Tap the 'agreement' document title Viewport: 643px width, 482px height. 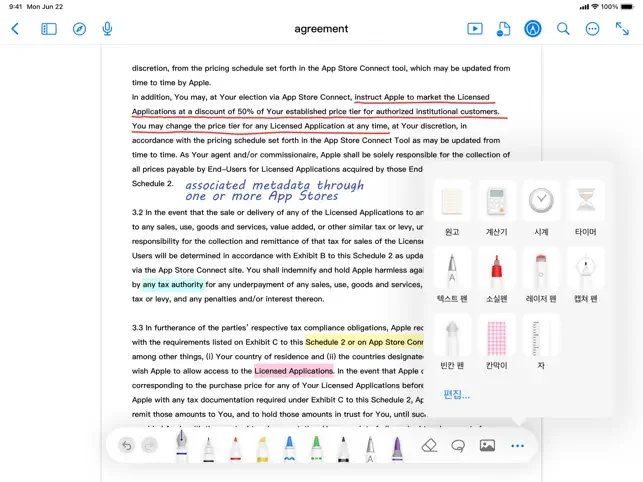click(x=321, y=29)
